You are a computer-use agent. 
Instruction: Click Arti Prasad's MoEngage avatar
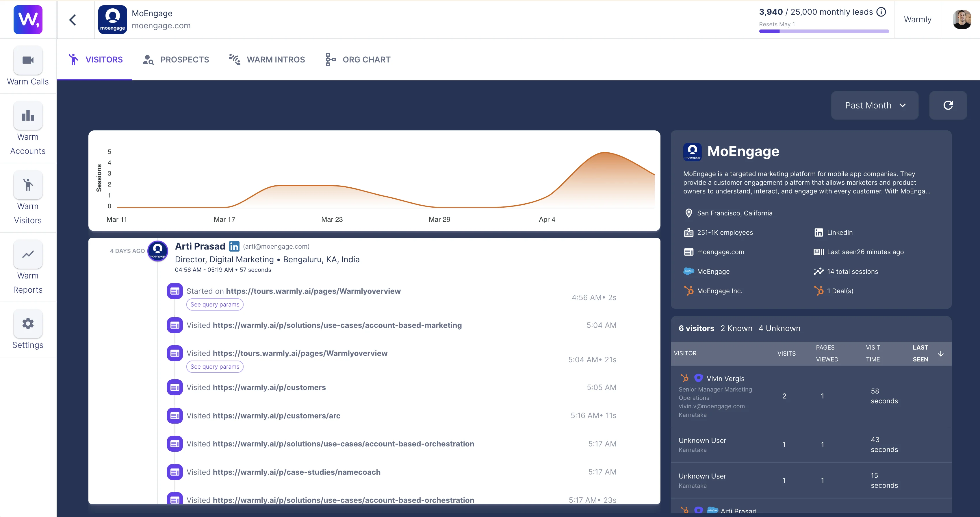pyautogui.click(x=157, y=251)
